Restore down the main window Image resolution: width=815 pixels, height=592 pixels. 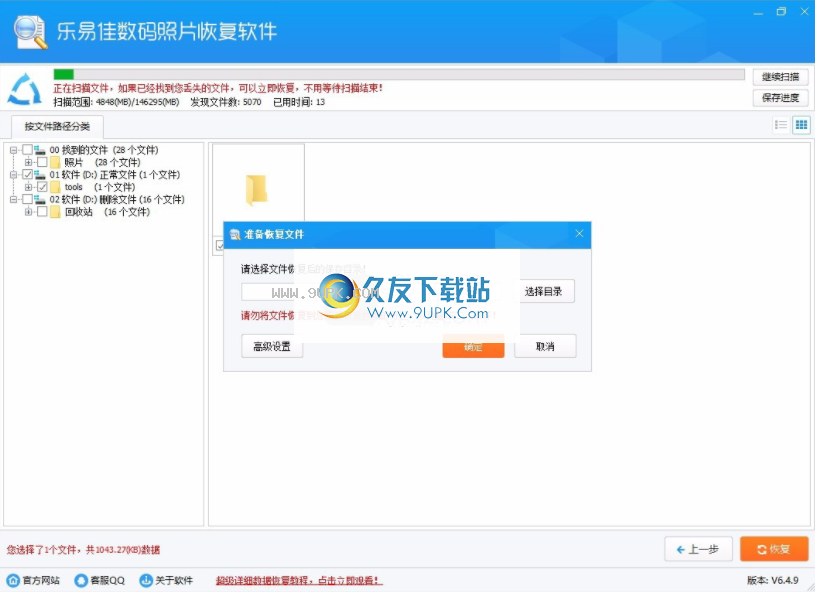[781, 12]
